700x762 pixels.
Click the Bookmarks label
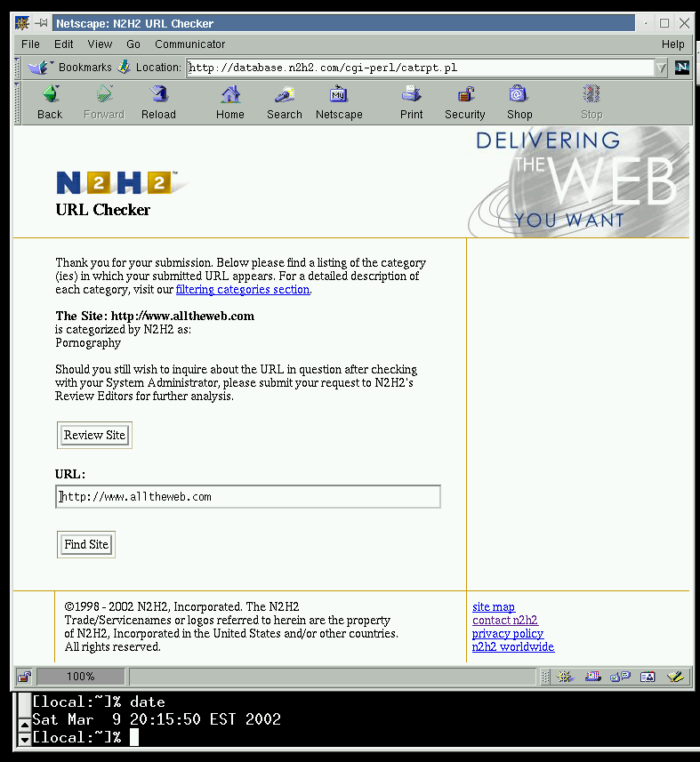85,67
